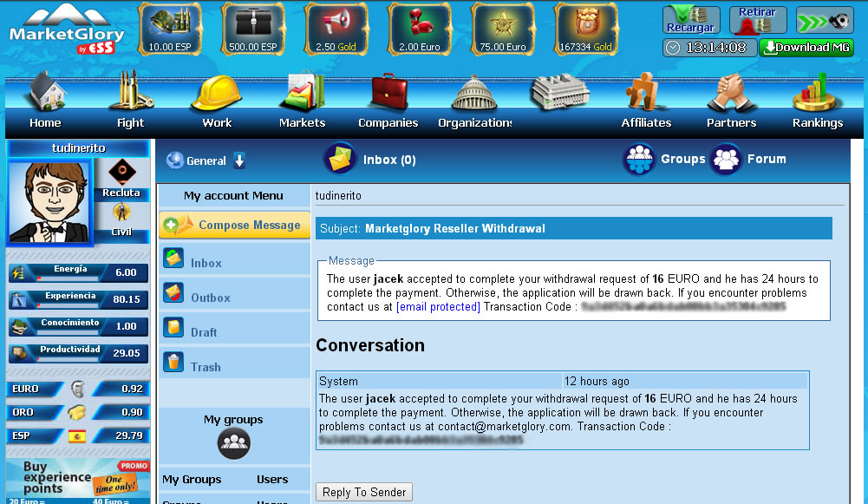Click the Users column label
Screen dimensions: 868x504
pyautogui.click(x=272, y=479)
